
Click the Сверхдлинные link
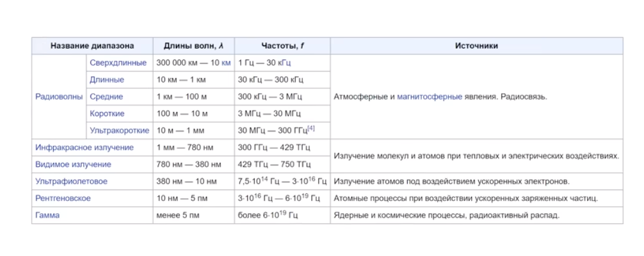[118, 63]
